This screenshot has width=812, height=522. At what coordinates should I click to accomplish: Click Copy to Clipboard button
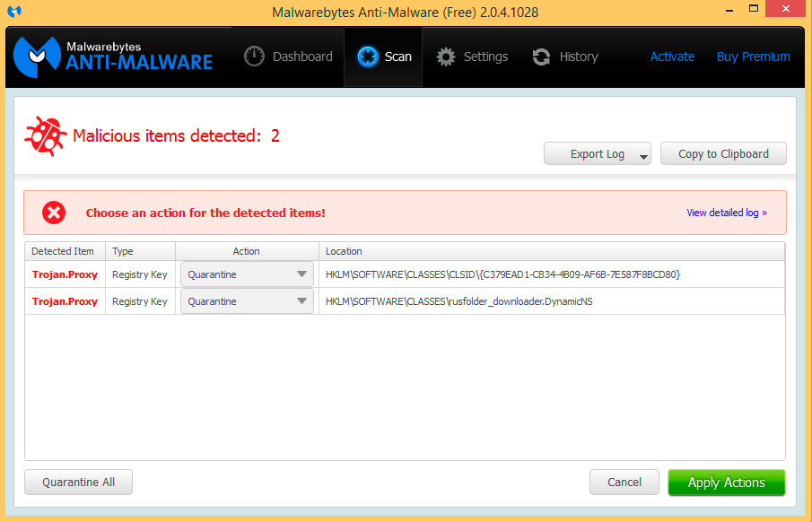(723, 153)
